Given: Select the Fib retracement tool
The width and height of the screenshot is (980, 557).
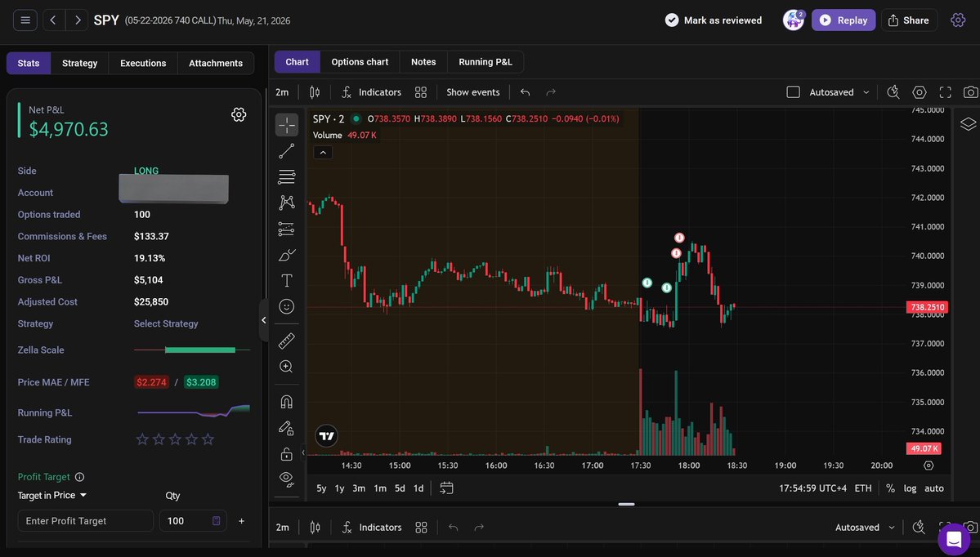Looking at the screenshot, I should pos(287,176).
